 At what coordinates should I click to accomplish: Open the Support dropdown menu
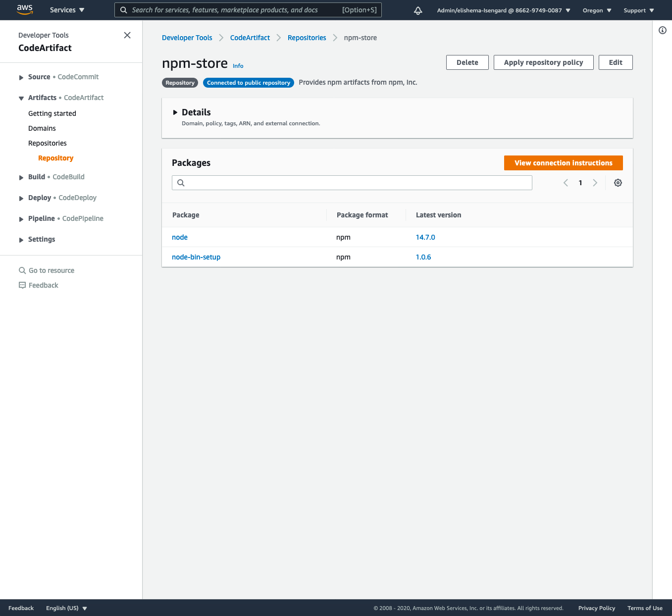click(x=639, y=10)
